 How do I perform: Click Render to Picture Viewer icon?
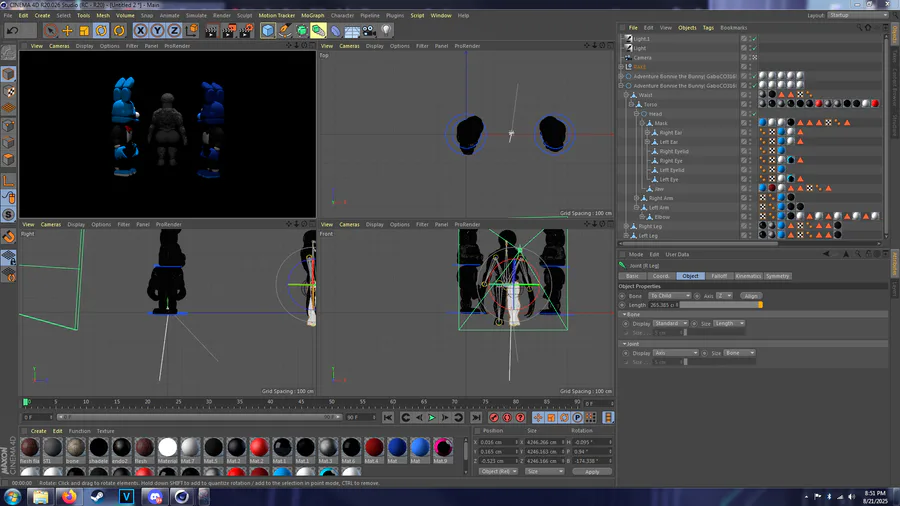tap(229, 30)
